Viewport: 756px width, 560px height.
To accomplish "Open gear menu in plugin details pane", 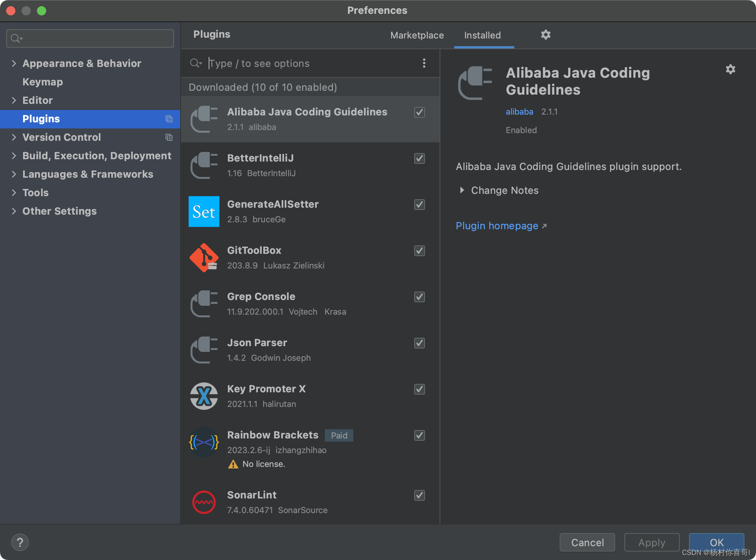I will click(x=730, y=70).
